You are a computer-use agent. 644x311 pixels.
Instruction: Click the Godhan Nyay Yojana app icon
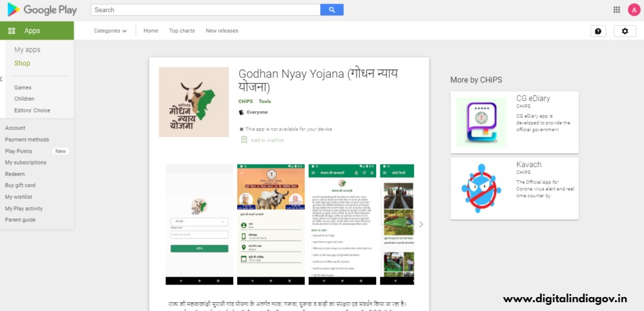tap(194, 102)
